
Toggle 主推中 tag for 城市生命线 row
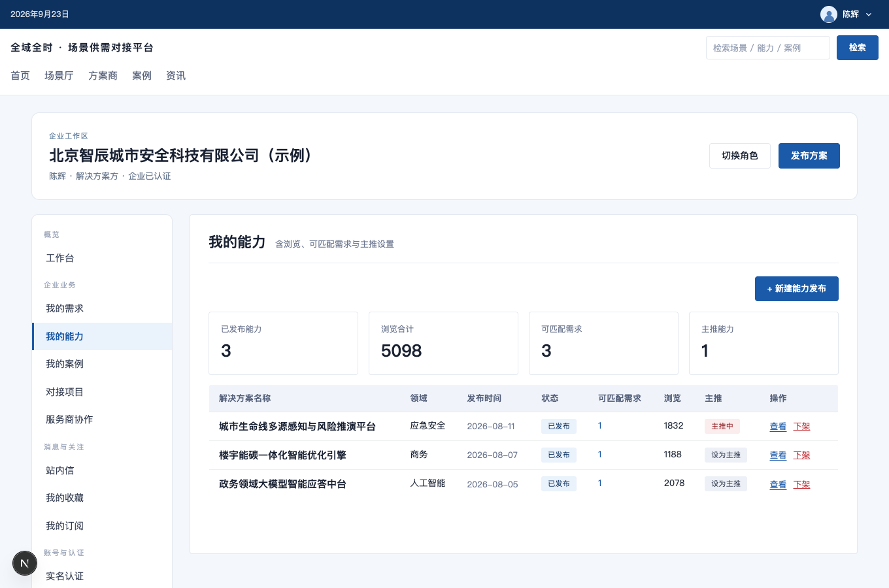[722, 426]
